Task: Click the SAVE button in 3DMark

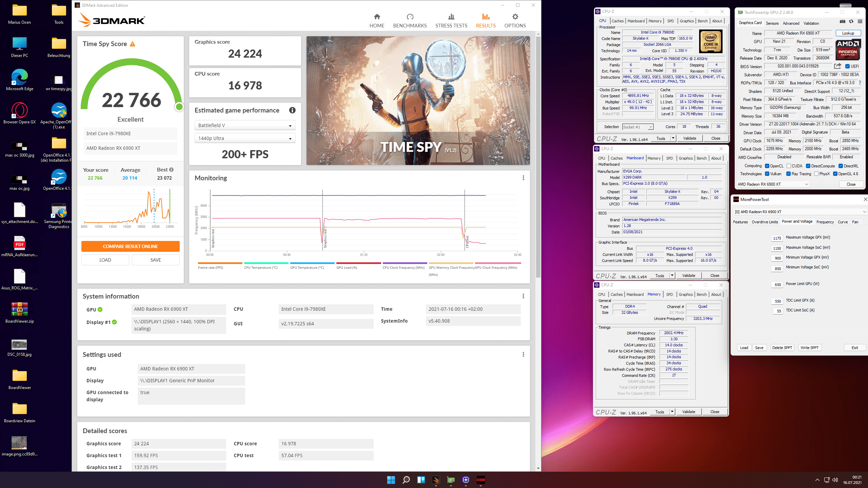Action: point(156,260)
